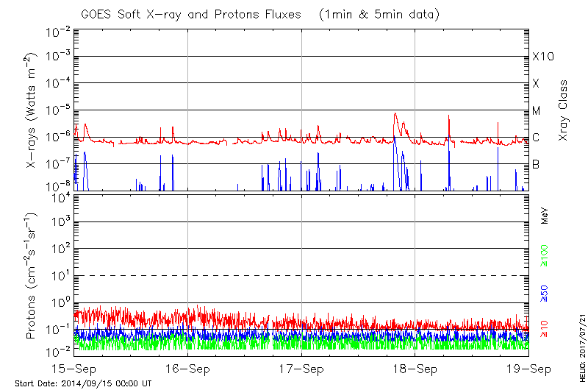Click the 16-Sep date label on the x-axis
The image size is (588, 390).
[188, 369]
